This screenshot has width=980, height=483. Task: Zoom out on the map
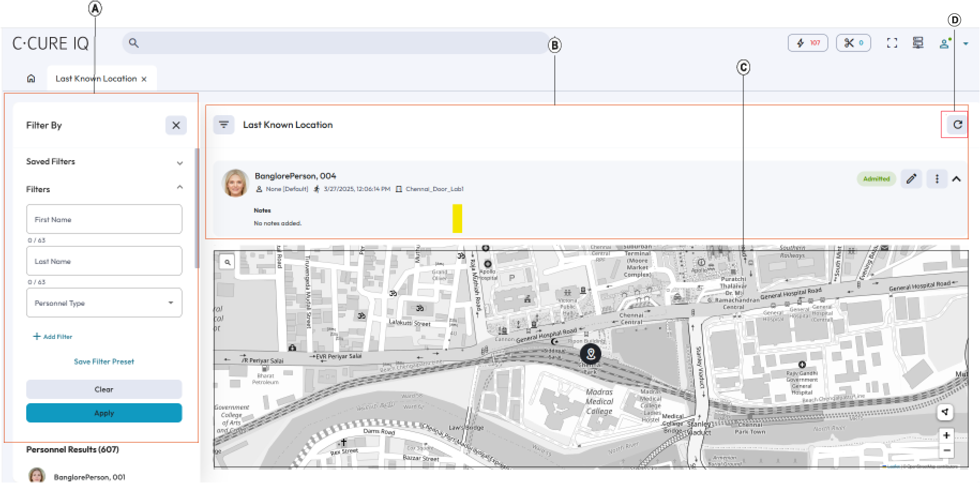click(x=946, y=450)
